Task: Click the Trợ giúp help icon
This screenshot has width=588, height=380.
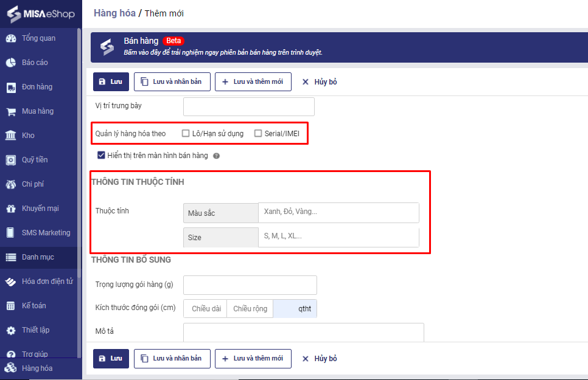Action: pos(11,354)
